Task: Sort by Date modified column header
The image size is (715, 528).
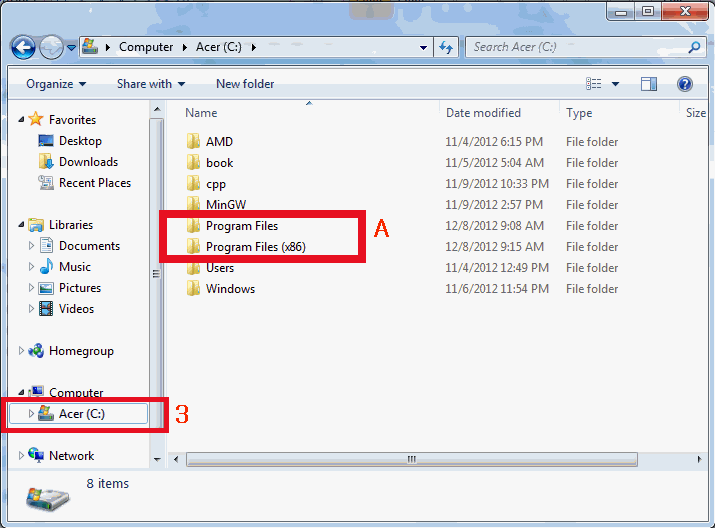Action: pyautogui.click(x=483, y=113)
